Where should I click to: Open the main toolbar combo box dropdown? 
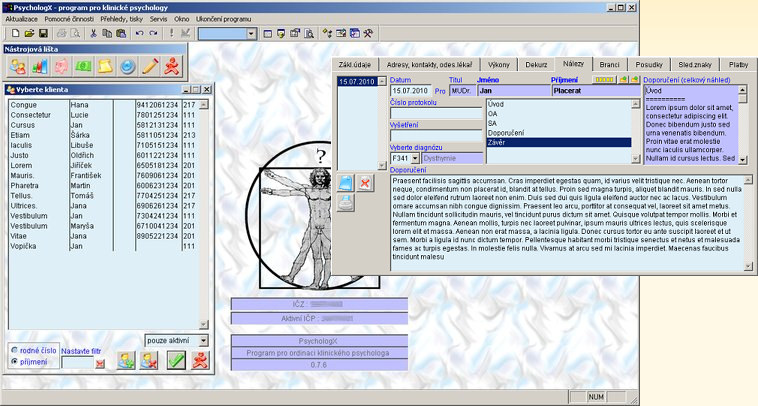(x=251, y=33)
